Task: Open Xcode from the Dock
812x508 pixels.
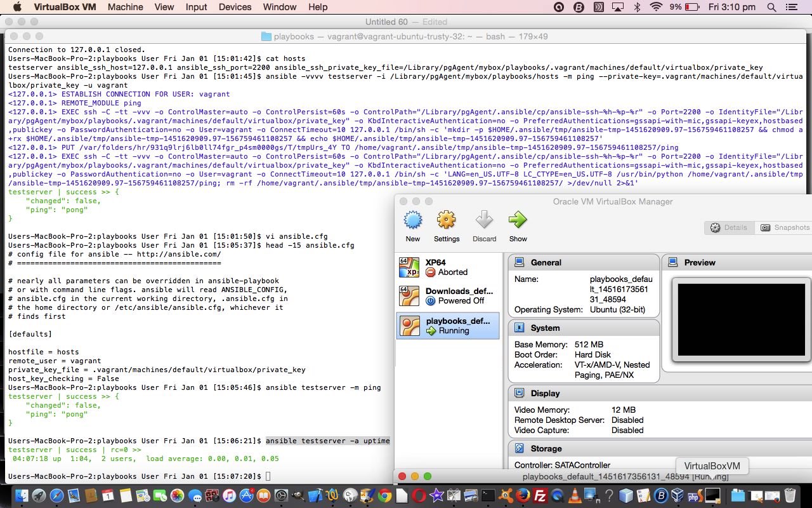Action: tap(315, 495)
